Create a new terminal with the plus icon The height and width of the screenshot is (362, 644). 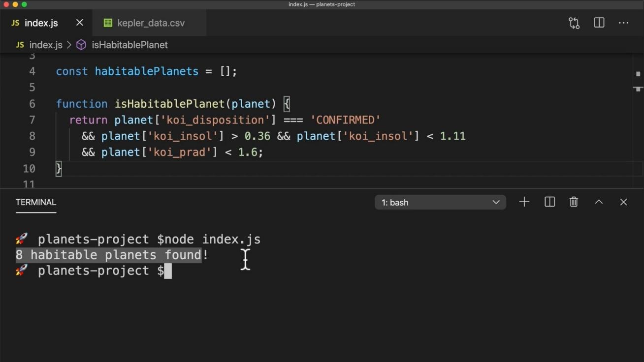point(524,202)
